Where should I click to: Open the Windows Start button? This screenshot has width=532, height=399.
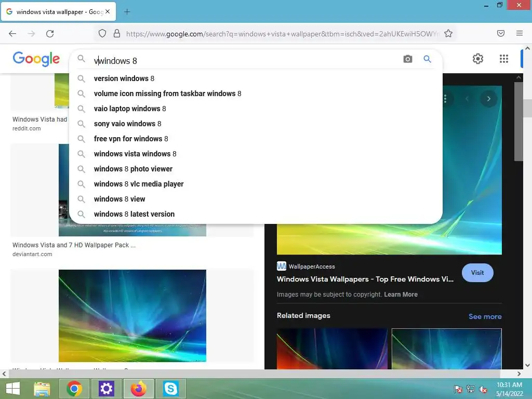[12, 389]
